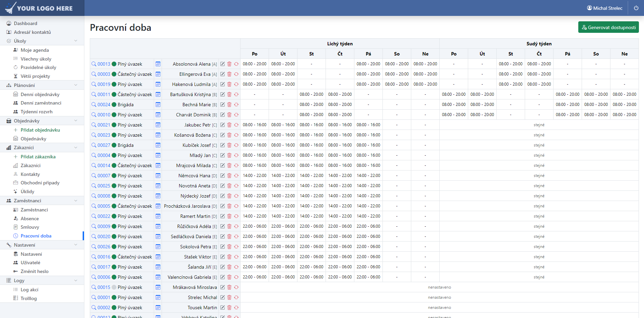
Task: Click the YOUR LOGO HERE logo
Action: [x=39, y=8]
